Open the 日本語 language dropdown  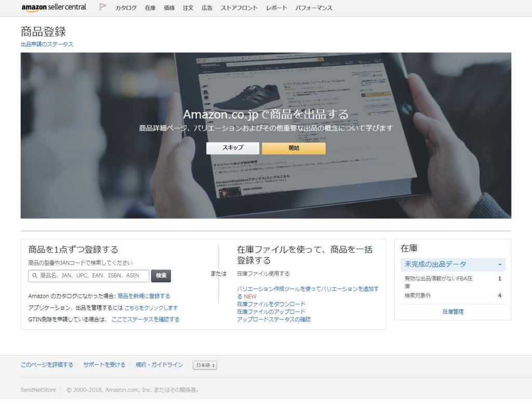click(205, 365)
